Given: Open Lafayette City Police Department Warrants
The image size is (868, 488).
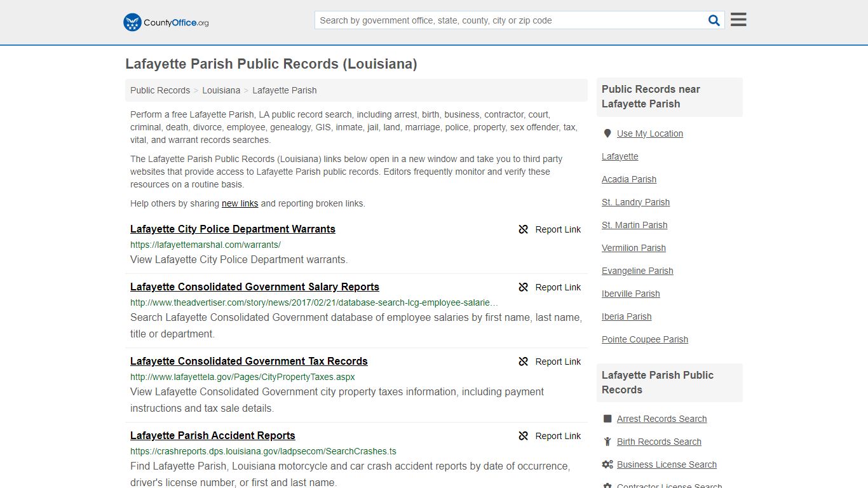Looking at the screenshot, I should click(233, 229).
